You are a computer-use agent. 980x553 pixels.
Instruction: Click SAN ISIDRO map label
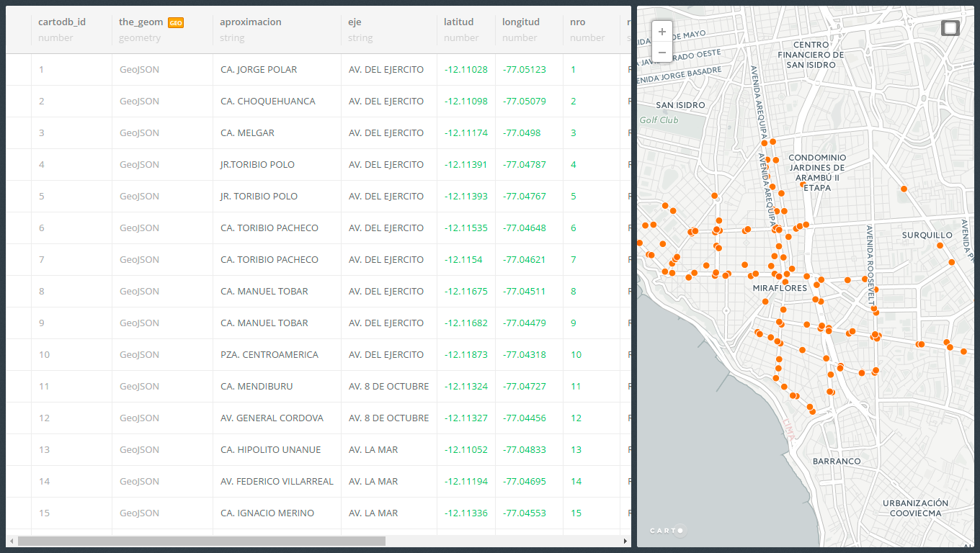pyautogui.click(x=680, y=105)
